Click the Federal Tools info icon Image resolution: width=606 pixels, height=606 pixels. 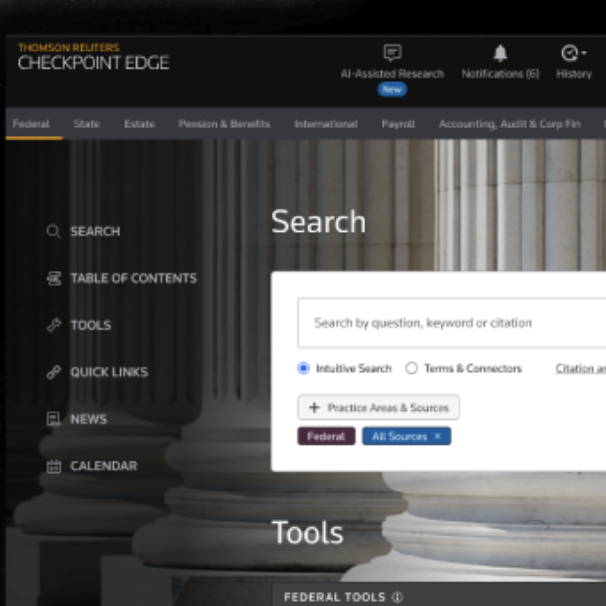pos(397,597)
